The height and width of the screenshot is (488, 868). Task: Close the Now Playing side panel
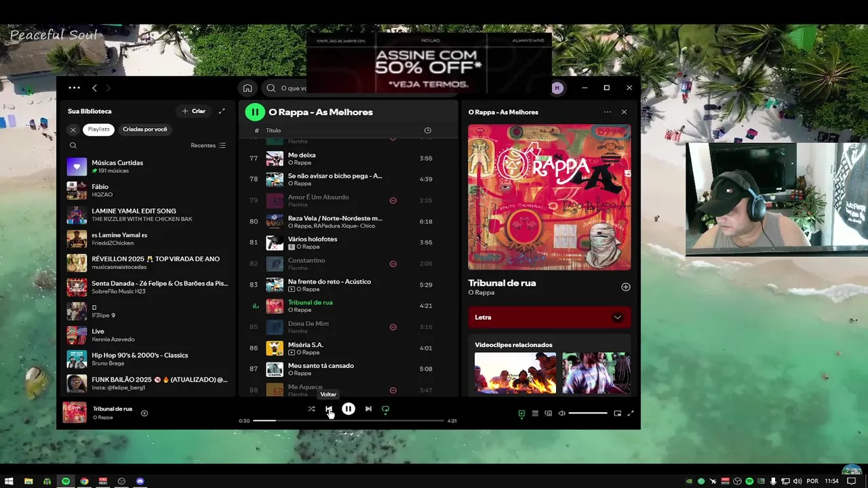click(x=624, y=112)
